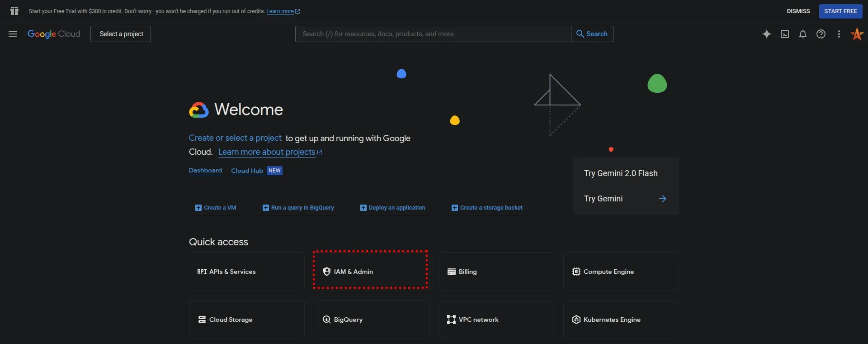Click the Create a VM shortcut

pos(216,208)
